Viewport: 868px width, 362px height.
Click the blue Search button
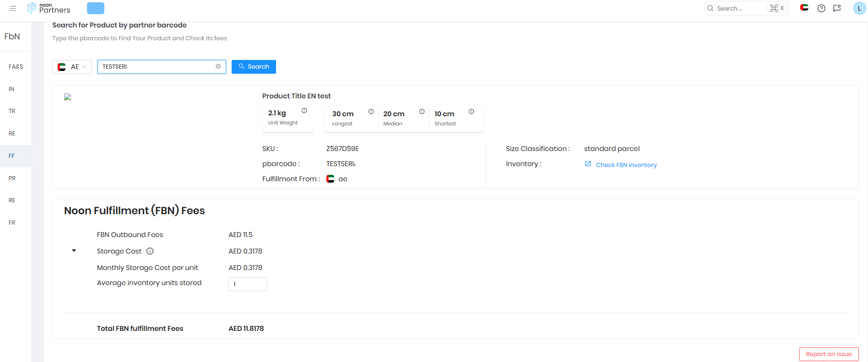[x=254, y=67]
